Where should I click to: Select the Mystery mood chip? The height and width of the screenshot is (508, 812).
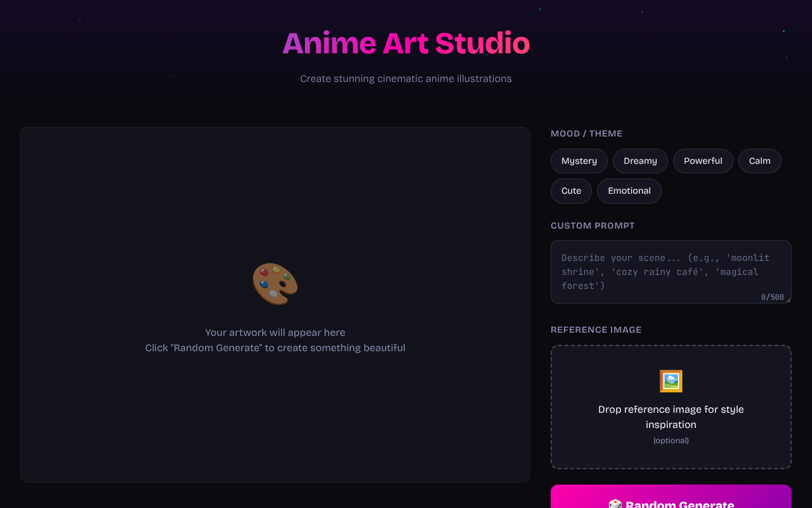[x=579, y=161]
